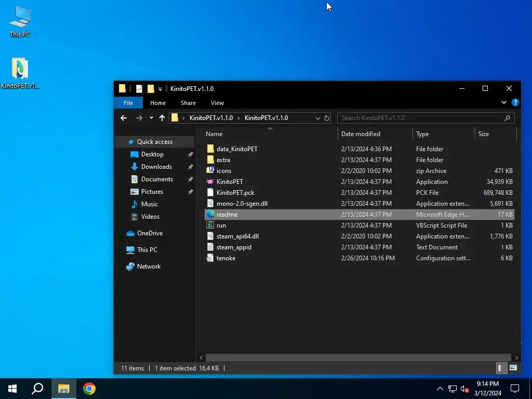The image size is (532, 399).
Task: Open the Home ribbon tab
Action: coord(158,103)
